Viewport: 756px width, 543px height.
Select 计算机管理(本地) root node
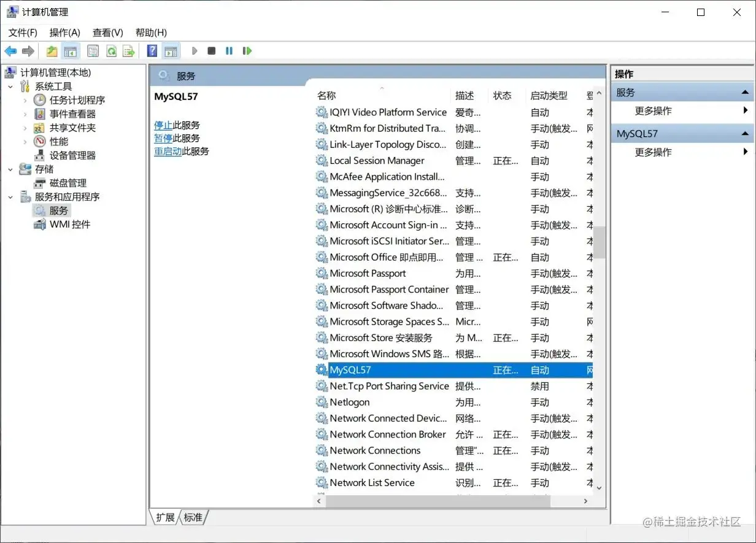[x=55, y=72]
